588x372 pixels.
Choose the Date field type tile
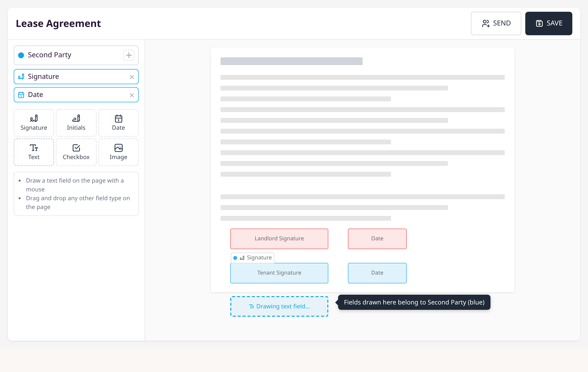pyautogui.click(x=119, y=123)
